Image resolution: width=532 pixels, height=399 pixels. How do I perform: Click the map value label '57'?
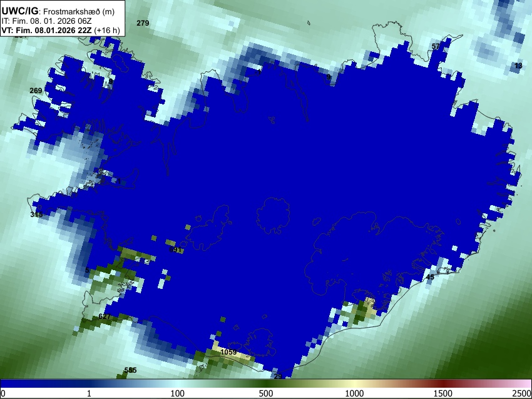tap(436, 46)
